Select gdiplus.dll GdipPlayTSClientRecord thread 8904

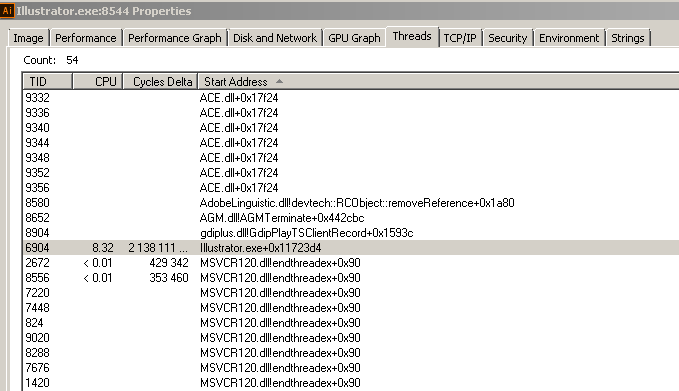351,233
